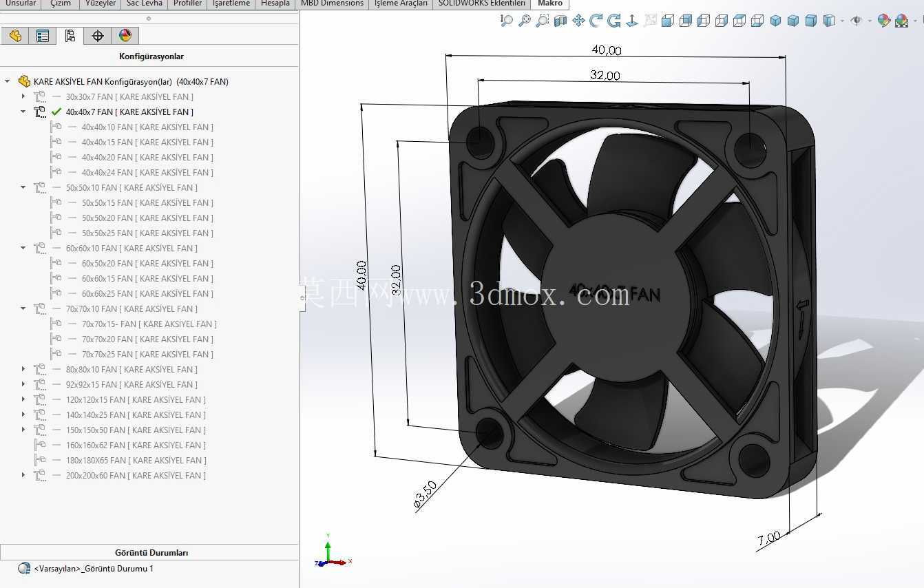Expand the 200x200x60 FAN configuration node
The height and width of the screenshot is (588, 924).
coord(23,475)
